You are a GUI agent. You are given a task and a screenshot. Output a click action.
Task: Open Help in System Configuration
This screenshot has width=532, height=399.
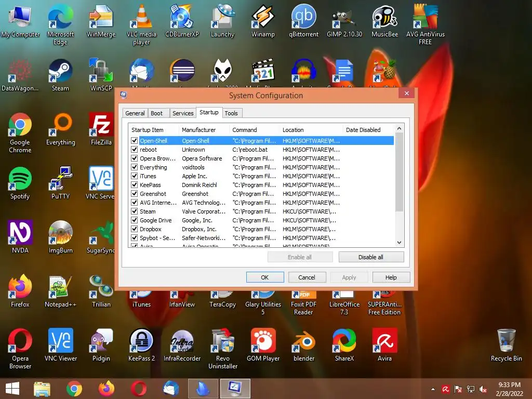pos(391,277)
